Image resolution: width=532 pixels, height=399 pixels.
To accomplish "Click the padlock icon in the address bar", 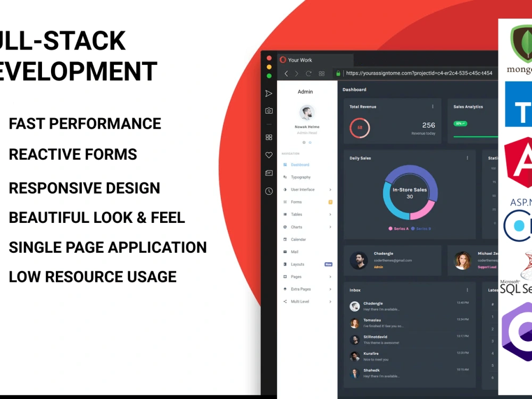I will (338, 73).
